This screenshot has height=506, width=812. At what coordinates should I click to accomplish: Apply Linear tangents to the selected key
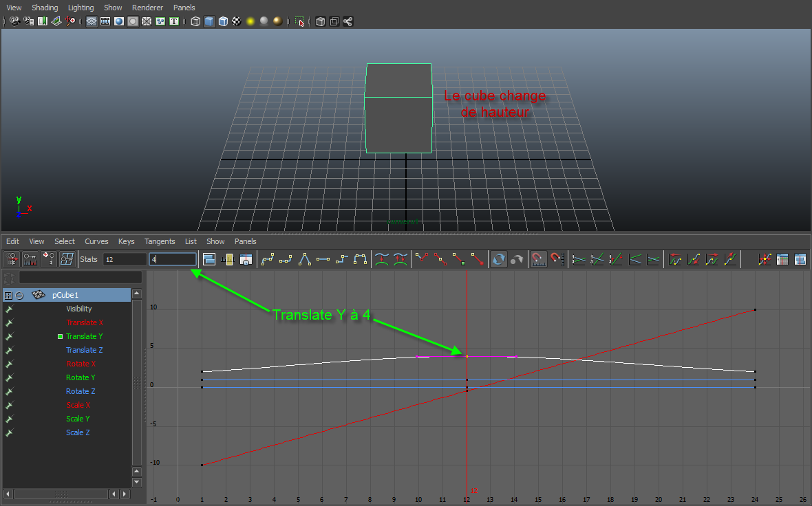click(305, 259)
